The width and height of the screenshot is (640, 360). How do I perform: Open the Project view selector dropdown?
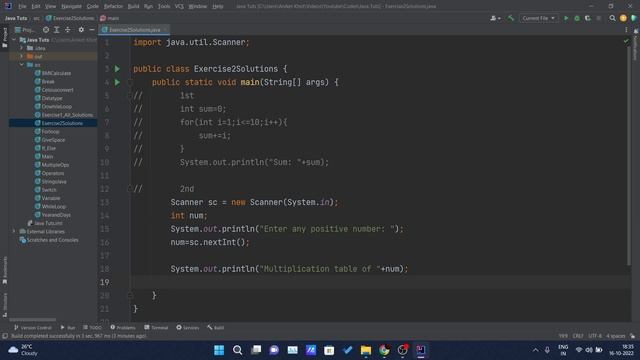pyautogui.click(x=25, y=30)
